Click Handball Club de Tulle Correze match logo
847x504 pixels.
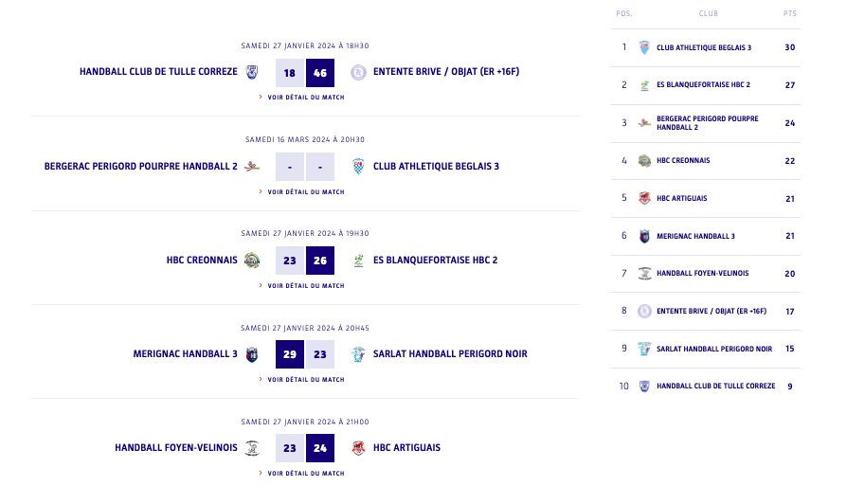pyautogui.click(x=252, y=72)
